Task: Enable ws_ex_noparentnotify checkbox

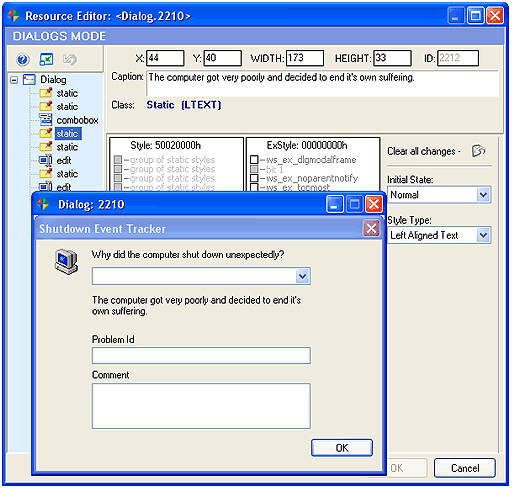Action: pos(254,178)
